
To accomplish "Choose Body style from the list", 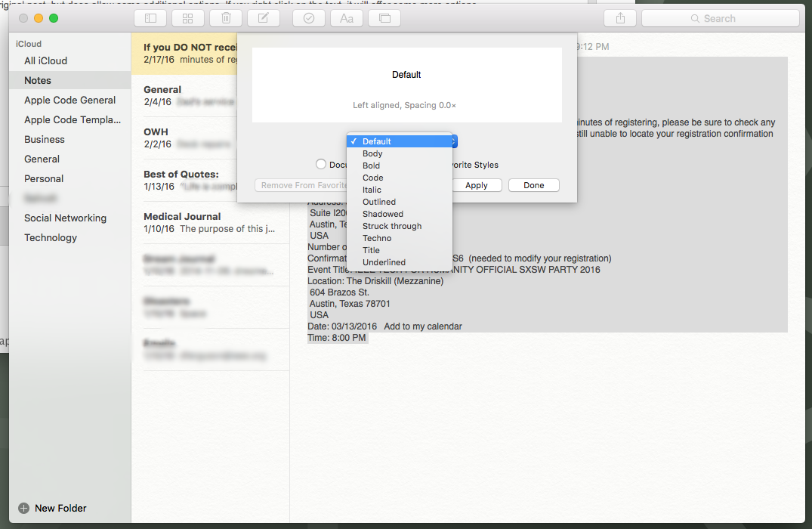I will [x=400, y=153].
